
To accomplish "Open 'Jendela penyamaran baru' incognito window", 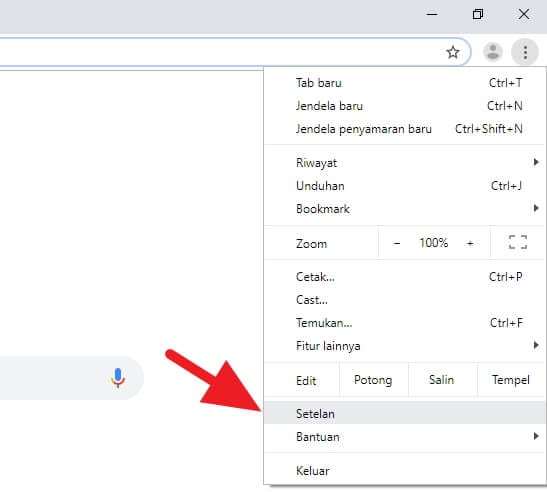I will tap(405, 129).
